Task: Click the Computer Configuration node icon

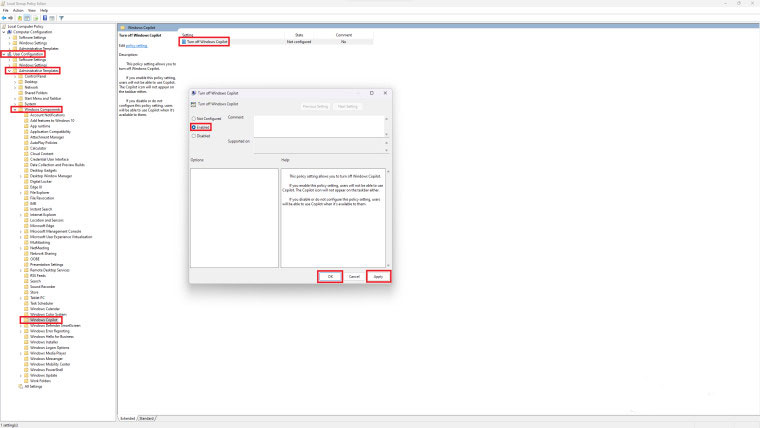Action: click(x=9, y=32)
